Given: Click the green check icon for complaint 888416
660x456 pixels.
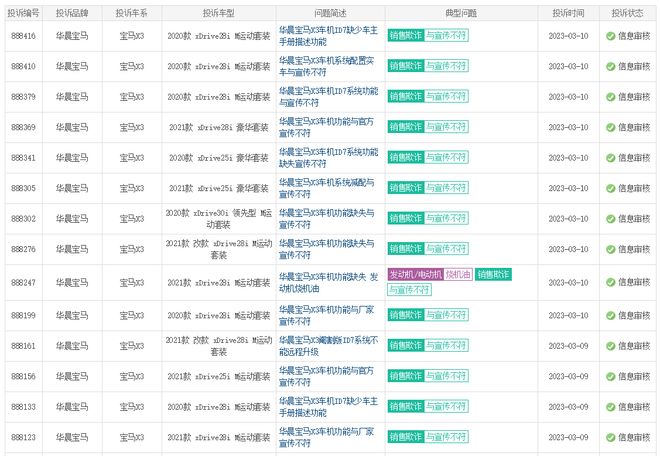Looking at the screenshot, I should (611, 36).
